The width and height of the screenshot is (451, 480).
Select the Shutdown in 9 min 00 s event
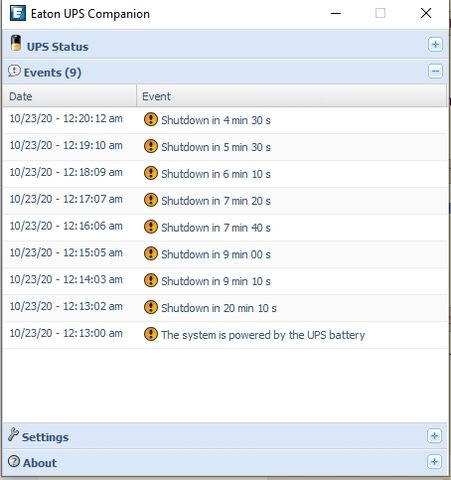pos(225,254)
